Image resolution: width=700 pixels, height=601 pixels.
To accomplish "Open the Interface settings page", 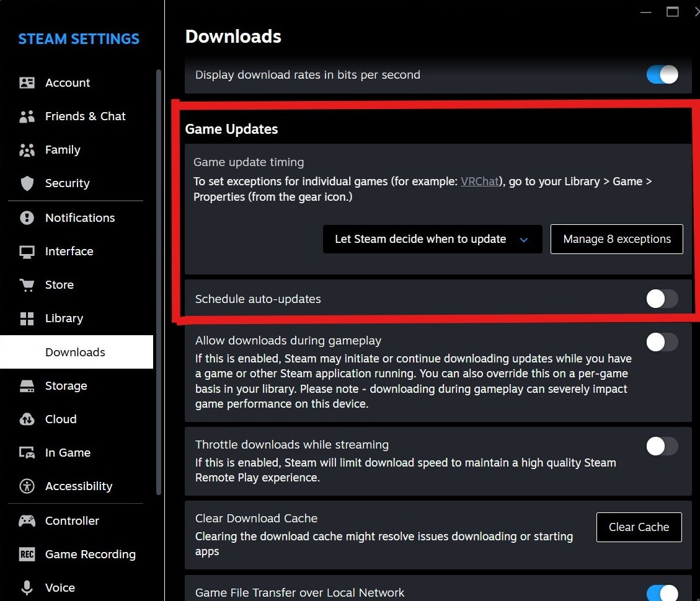I will tap(69, 252).
